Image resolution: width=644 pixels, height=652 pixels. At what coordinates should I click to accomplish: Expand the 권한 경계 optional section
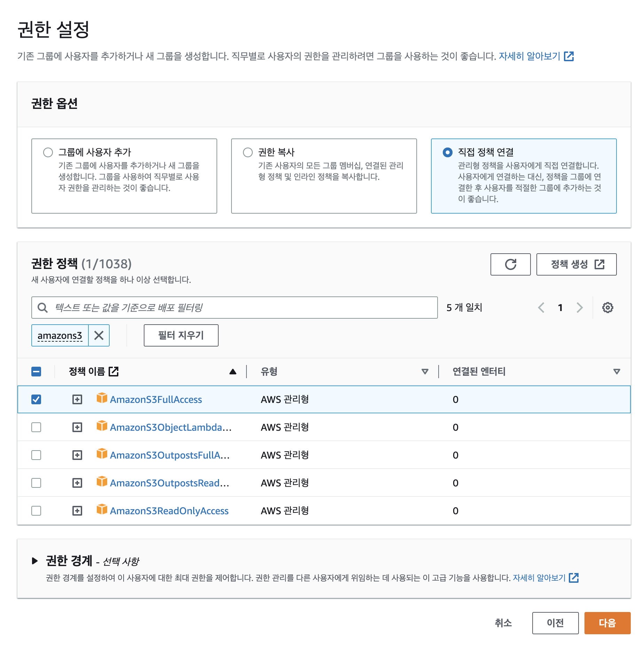34,561
